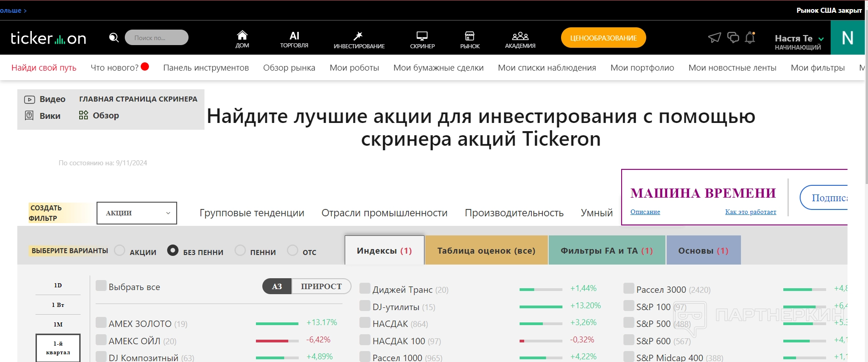Check the S&P 500 checkbox
Viewport: 868px width, 362px height.
(629, 322)
